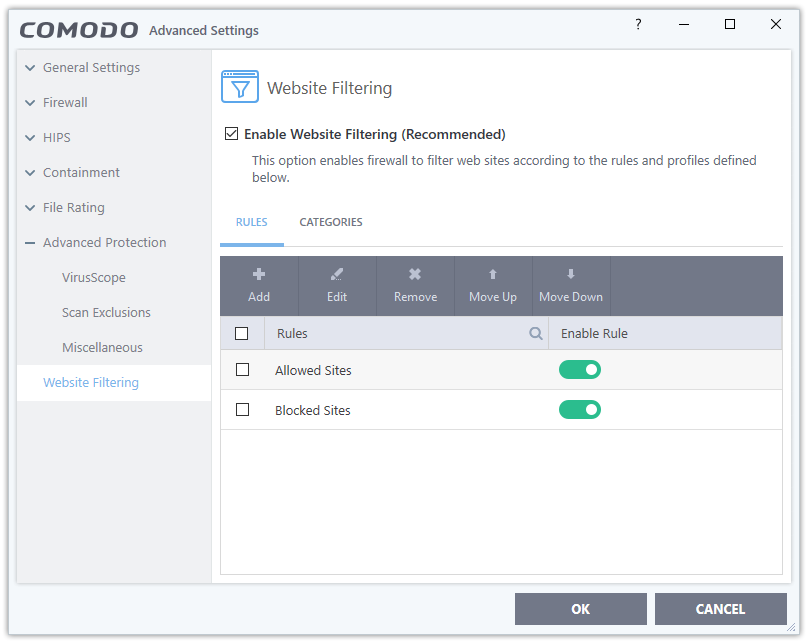The width and height of the screenshot is (810, 644).
Task: Tick the Allowed Sites row checkbox
Action: point(242,370)
